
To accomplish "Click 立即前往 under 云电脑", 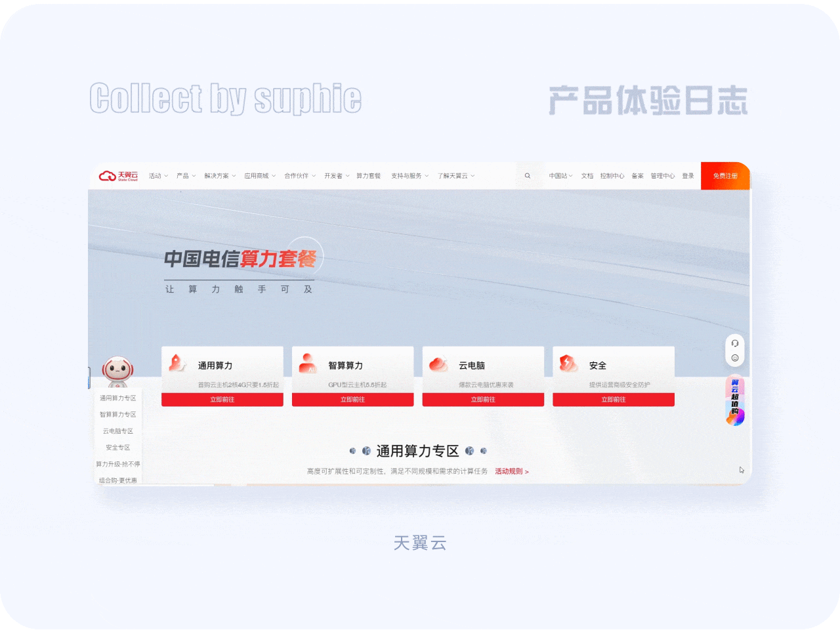I will tap(483, 400).
